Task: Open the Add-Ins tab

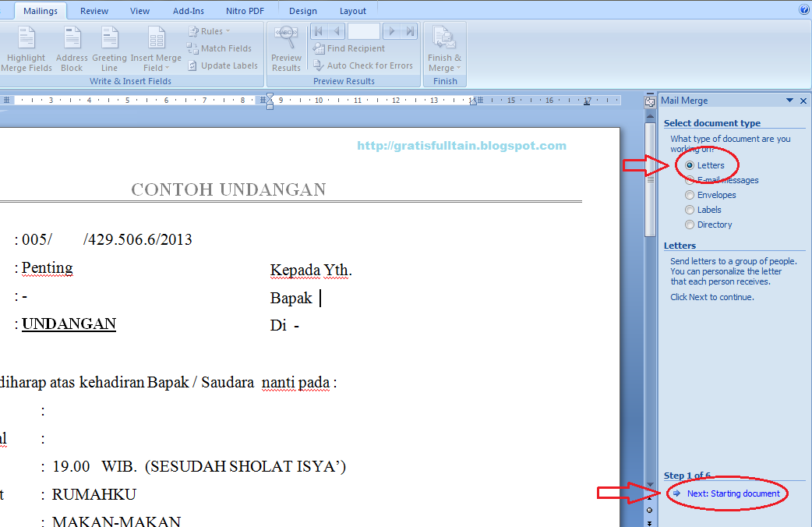Action: pyautogui.click(x=189, y=11)
